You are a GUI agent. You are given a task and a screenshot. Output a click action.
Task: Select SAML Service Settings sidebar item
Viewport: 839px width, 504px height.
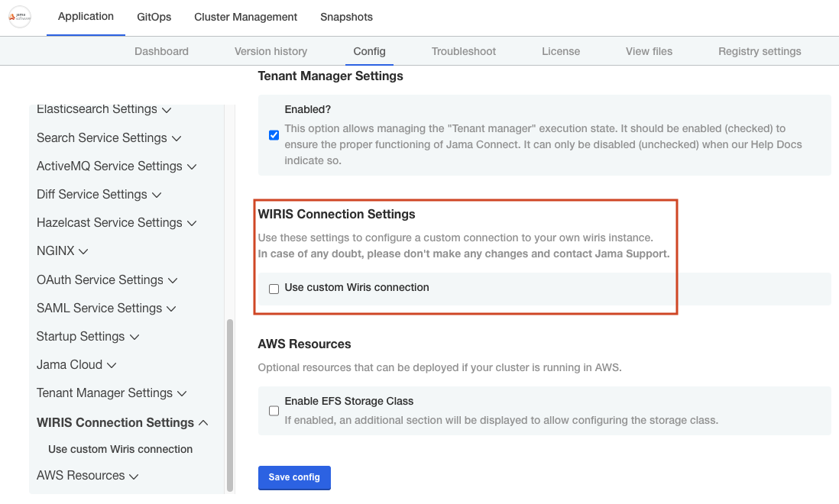[x=99, y=309]
